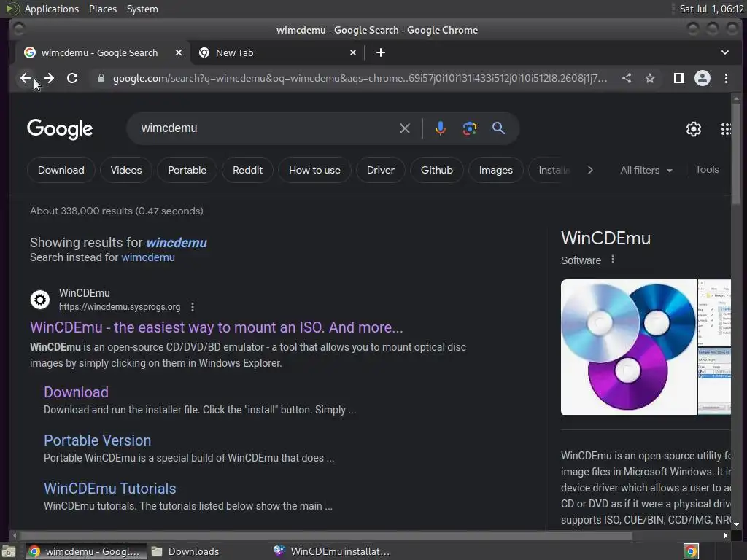Image resolution: width=747 pixels, height=560 pixels.
Task: Click the scroll-down arrow of the page
Action: (737, 524)
